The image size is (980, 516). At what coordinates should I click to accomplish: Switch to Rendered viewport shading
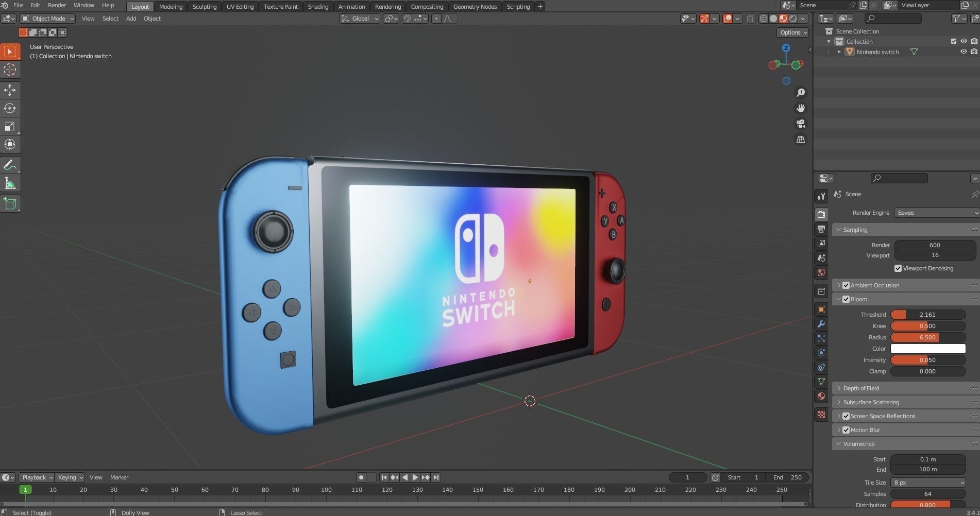tap(793, 19)
